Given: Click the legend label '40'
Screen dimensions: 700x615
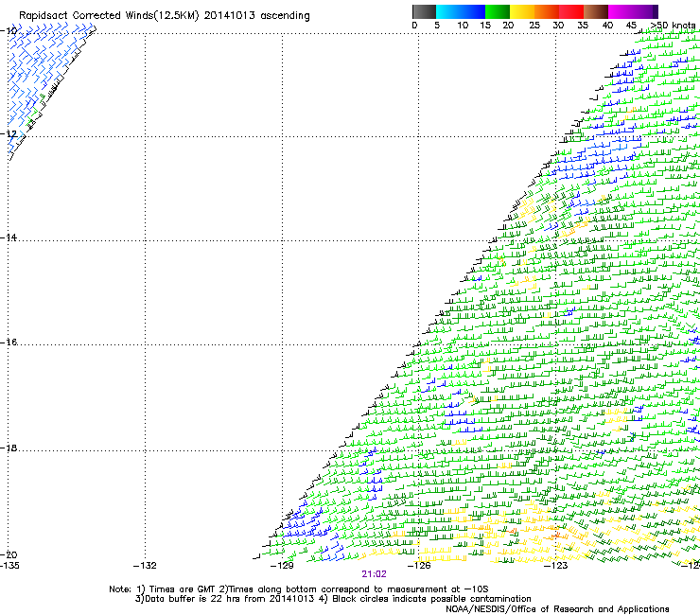Looking at the screenshot, I should click(607, 26).
